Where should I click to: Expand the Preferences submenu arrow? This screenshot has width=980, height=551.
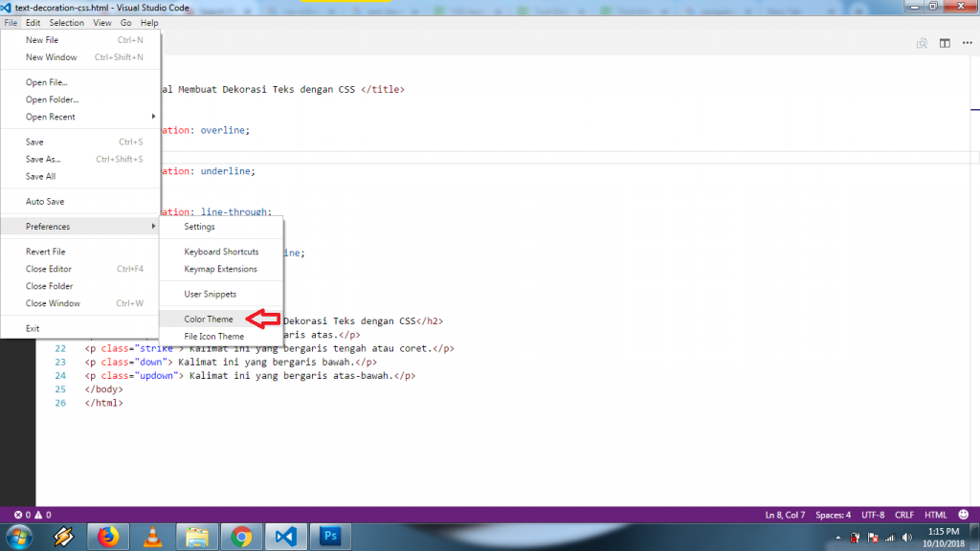click(x=153, y=226)
